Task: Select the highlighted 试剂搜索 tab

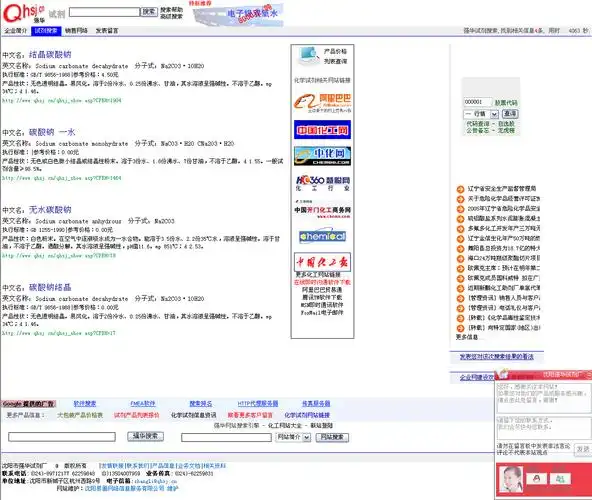Action: tap(46, 31)
